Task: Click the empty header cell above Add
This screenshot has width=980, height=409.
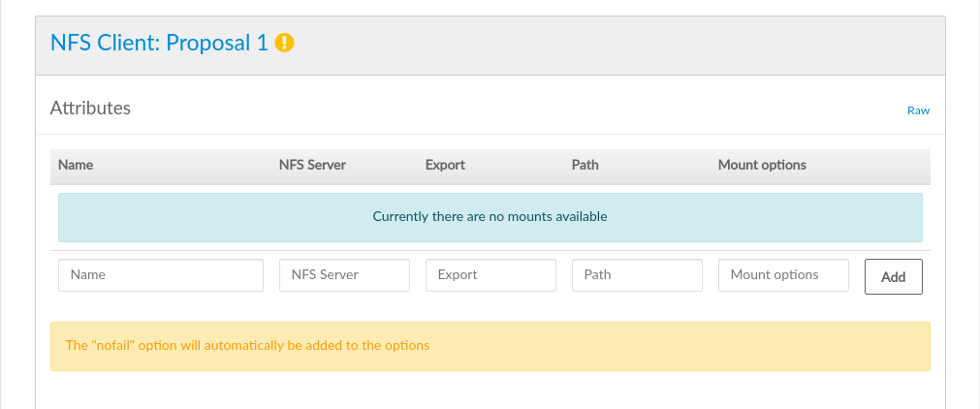Action: (893, 165)
